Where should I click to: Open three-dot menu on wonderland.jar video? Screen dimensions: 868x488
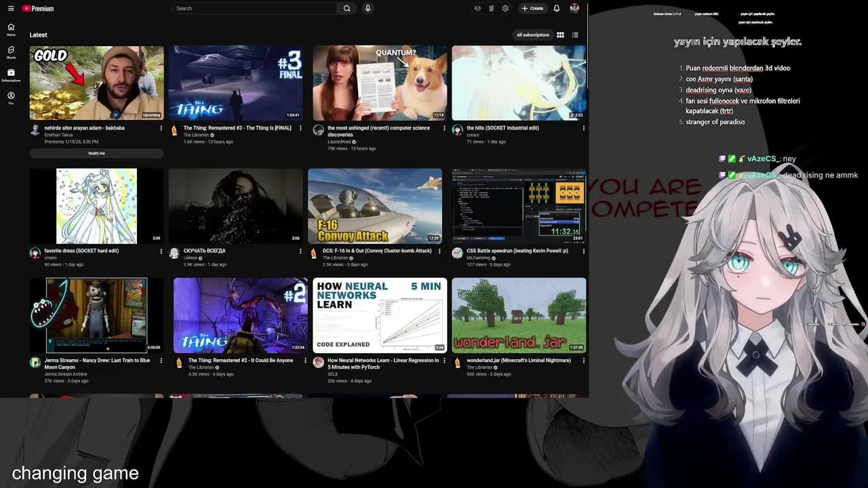pos(584,360)
